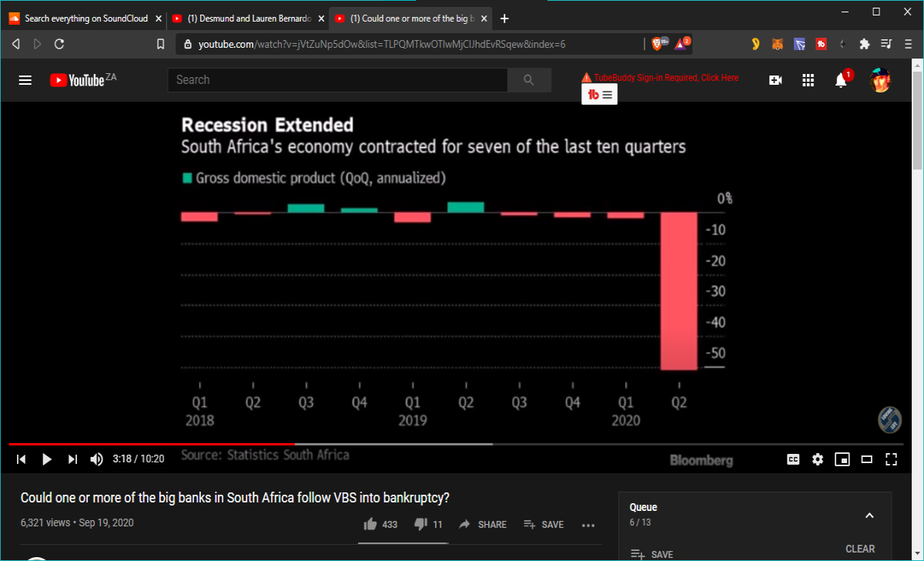The width and height of the screenshot is (924, 561).
Task: Bookmark this page
Action: click(160, 45)
